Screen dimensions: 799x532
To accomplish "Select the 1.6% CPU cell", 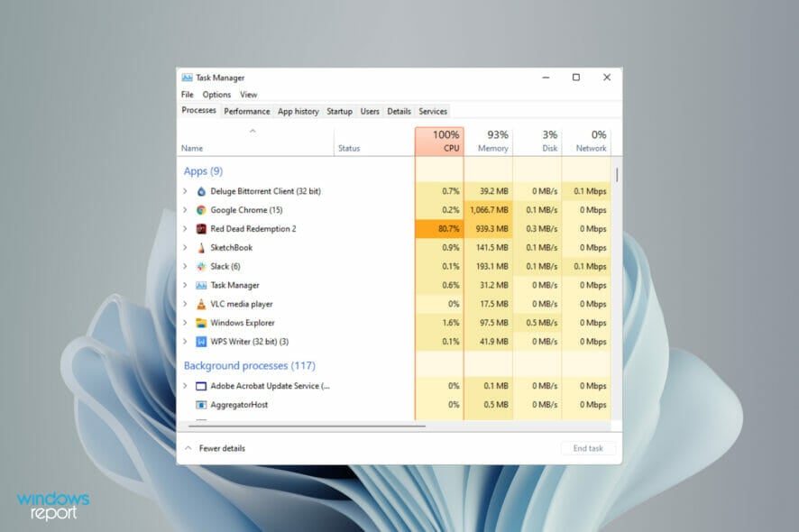I will [x=439, y=323].
